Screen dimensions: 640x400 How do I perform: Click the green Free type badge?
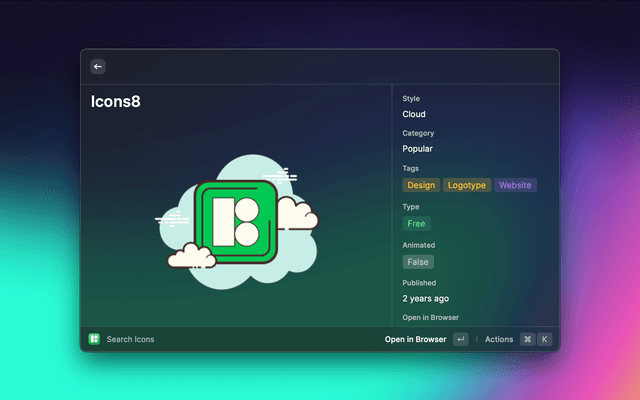click(416, 224)
